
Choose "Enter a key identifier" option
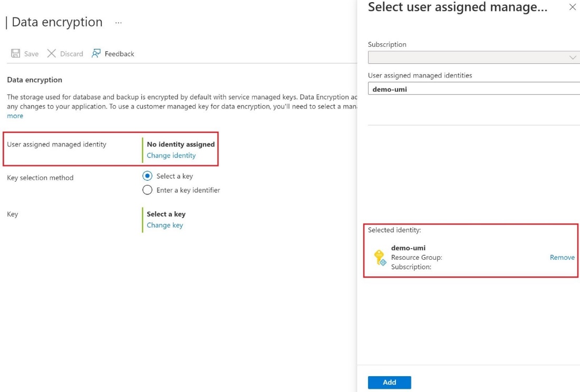click(148, 190)
